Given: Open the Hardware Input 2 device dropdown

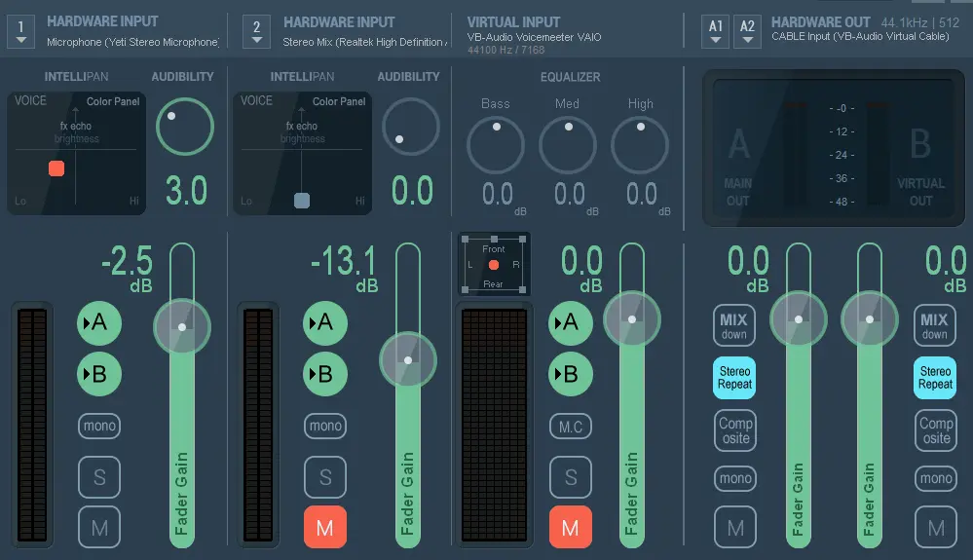Looking at the screenshot, I should (x=256, y=31).
